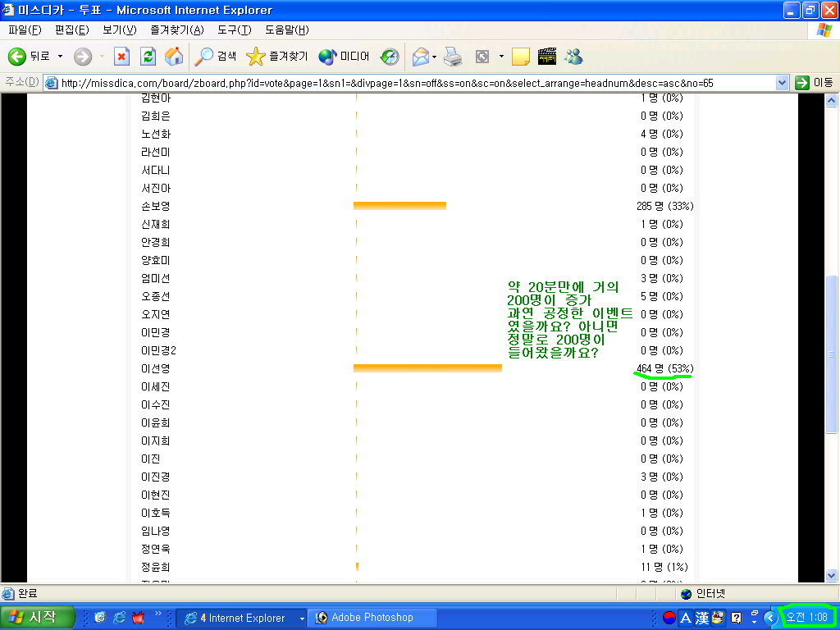Click the Back (뒤로) navigation button

(x=28, y=57)
